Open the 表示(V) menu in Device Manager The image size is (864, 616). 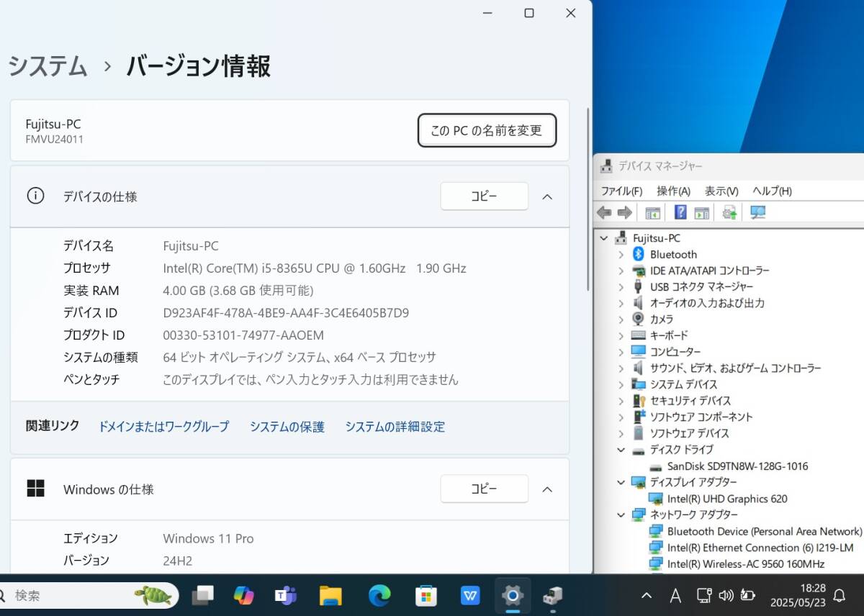coord(721,191)
